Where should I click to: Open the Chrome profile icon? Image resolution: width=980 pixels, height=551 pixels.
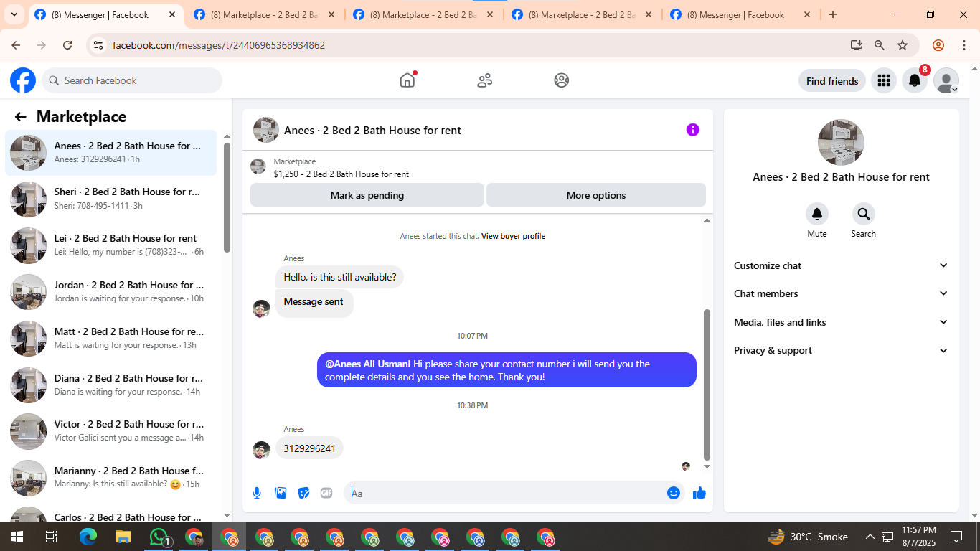coord(938,45)
